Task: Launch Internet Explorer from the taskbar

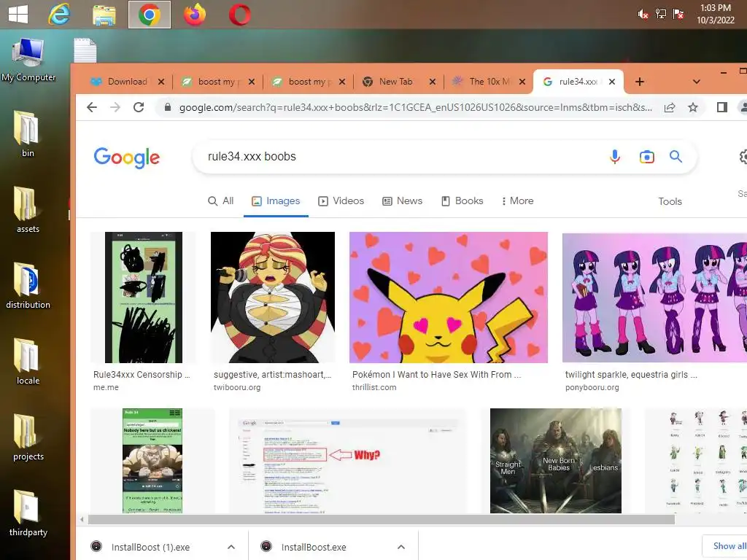Action: click(59, 15)
